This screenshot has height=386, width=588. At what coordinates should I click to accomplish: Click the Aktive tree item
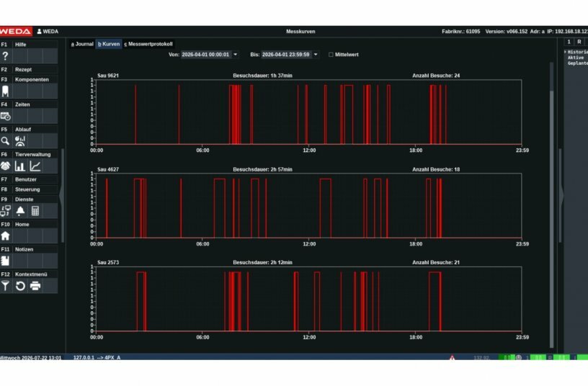click(x=576, y=58)
